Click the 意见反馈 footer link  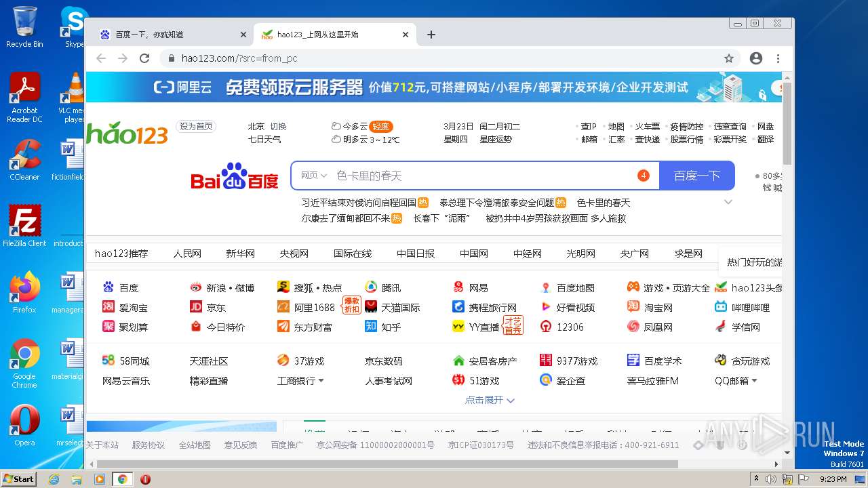241,445
